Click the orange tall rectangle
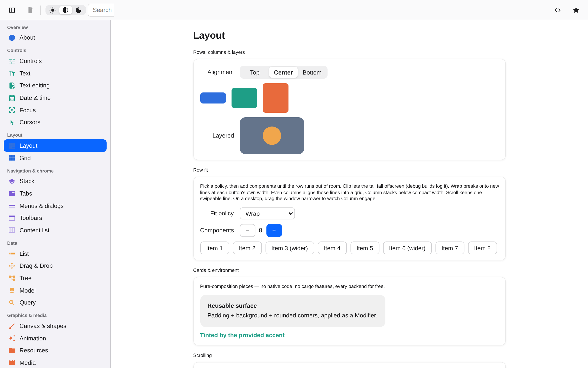Screen dimensions: 588x368 pyautogui.click(x=276, y=98)
